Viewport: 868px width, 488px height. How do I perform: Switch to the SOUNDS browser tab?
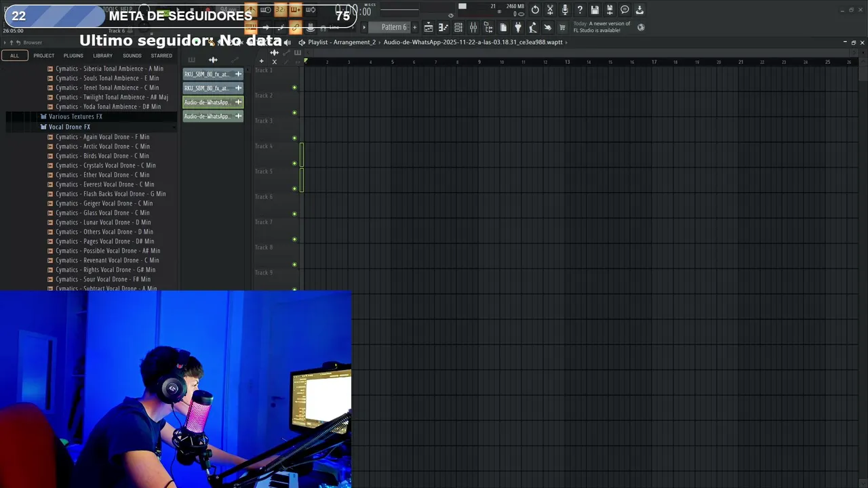click(x=132, y=56)
